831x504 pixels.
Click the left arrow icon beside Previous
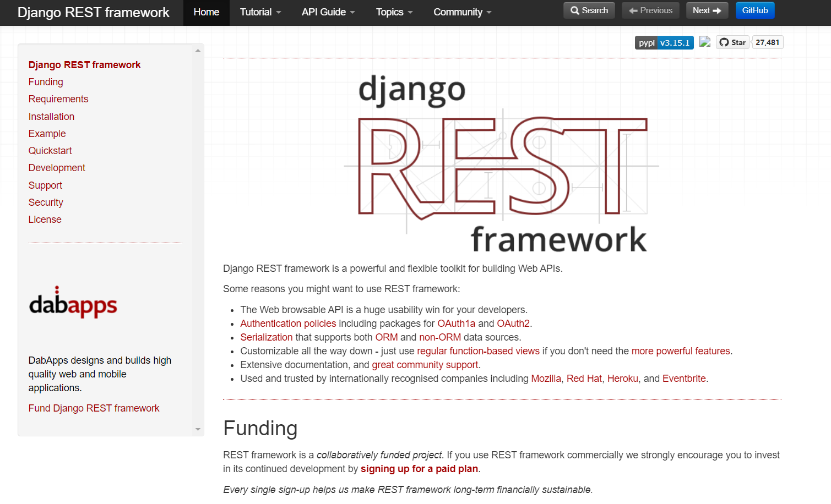[633, 10]
